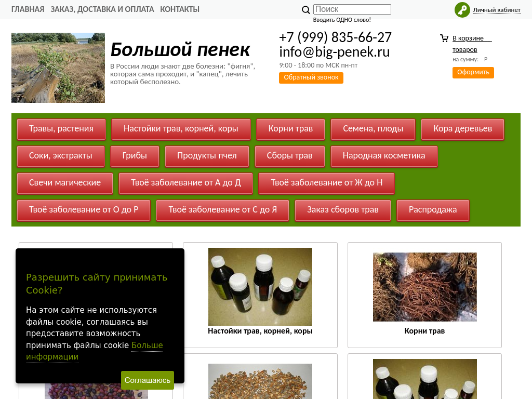Open the ГЛАВНАЯ menu item
Viewport: 532px width, 399px height.
pyautogui.click(x=28, y=9)
